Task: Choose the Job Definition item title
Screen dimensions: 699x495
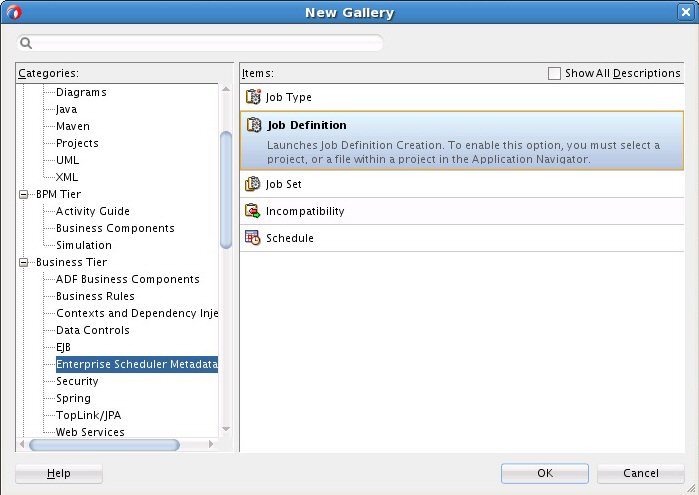Action: tap(307, 125)
